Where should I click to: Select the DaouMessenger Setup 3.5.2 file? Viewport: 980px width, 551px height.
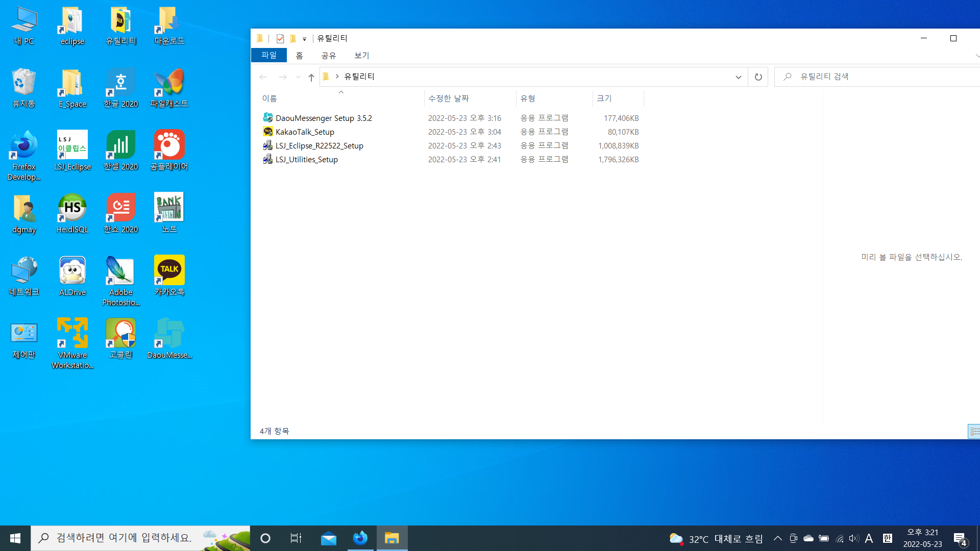click(323, 118)
